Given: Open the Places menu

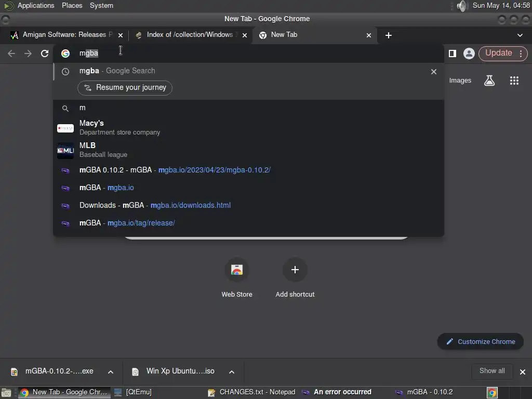Looking at the screenshot, I should pyautogui.click(x=72, y=6).
